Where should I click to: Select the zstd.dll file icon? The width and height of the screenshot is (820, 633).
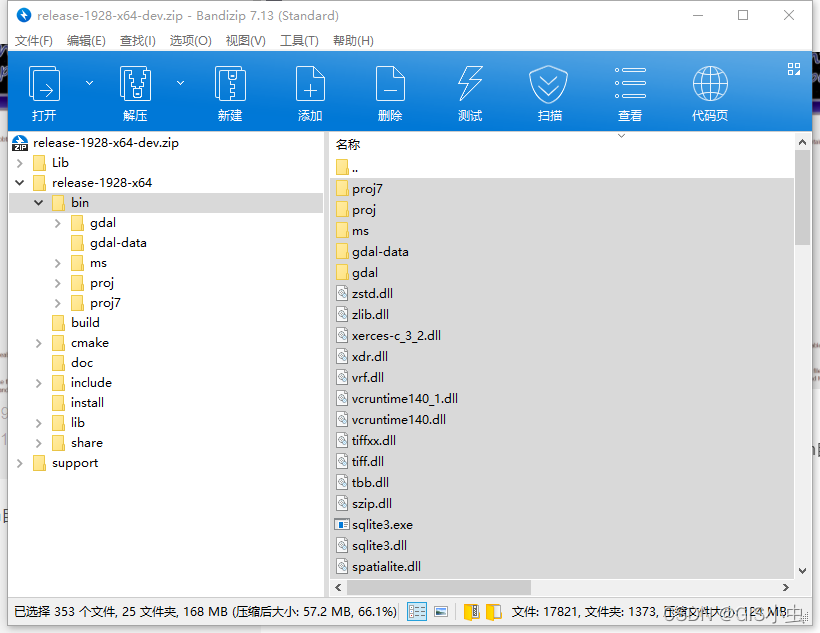tap(342, 293)
